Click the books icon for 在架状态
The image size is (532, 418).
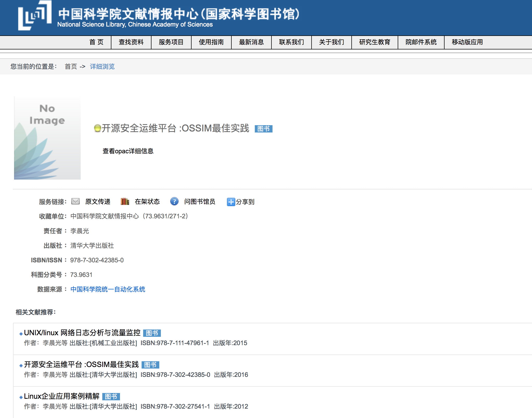pyautogui.click(x=125, y=201)
